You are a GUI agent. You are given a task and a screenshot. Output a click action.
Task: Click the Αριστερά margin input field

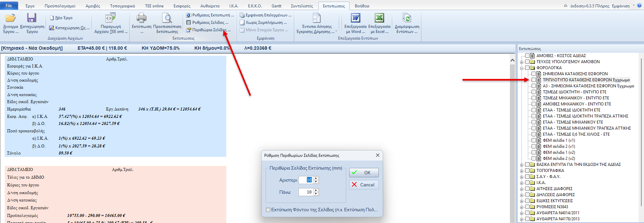(x=306, y=180)
